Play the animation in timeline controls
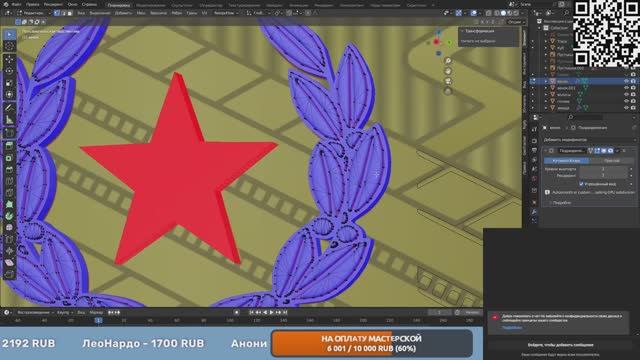 [271, 313]
